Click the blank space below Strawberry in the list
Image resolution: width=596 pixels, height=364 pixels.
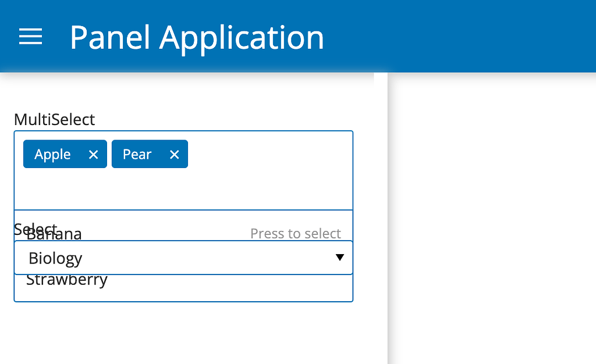coord(183,295)
